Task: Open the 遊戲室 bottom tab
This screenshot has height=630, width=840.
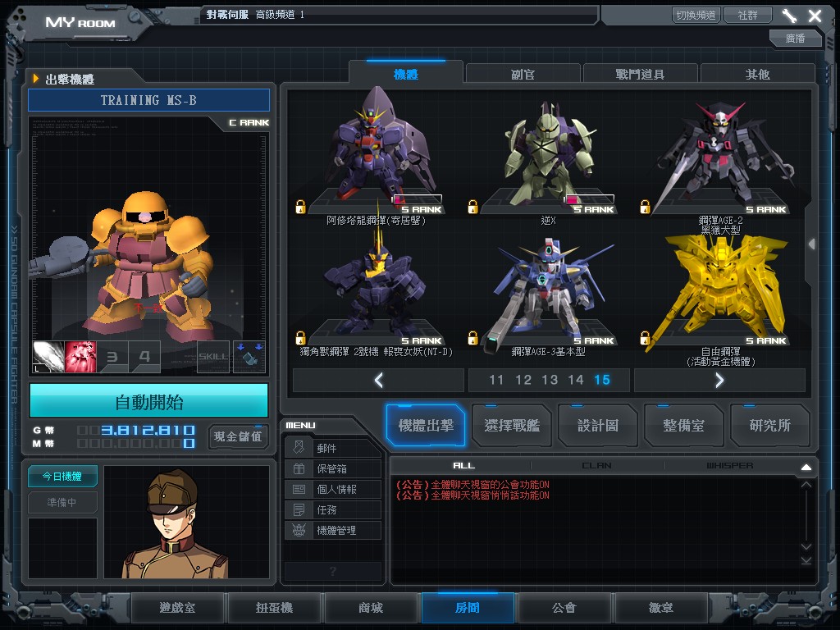Action: coord(177,608)
